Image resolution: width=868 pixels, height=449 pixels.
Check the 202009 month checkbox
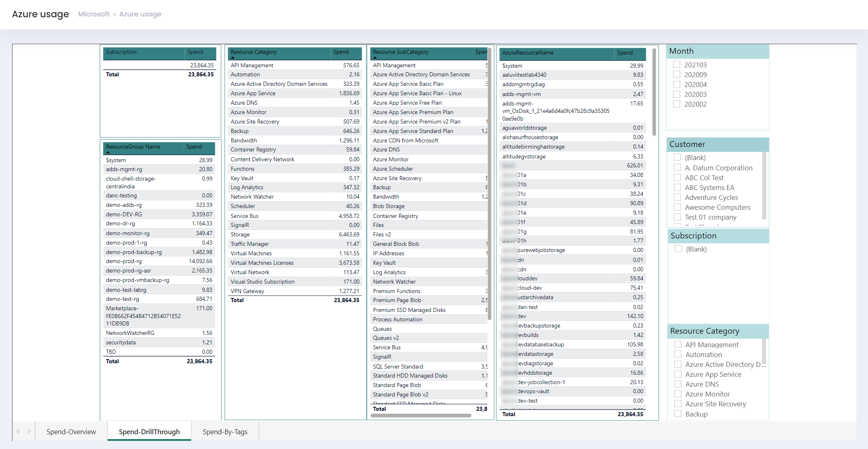tap(677, 74)
